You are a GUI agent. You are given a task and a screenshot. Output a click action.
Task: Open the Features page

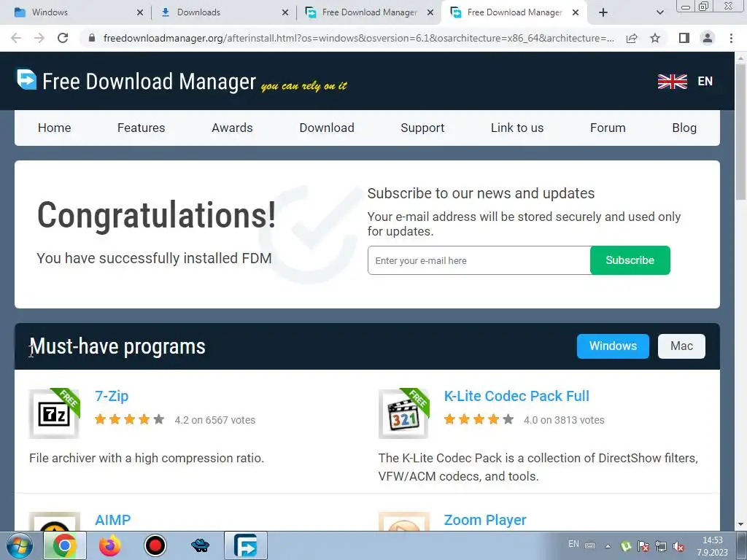[x=141, y=128]
